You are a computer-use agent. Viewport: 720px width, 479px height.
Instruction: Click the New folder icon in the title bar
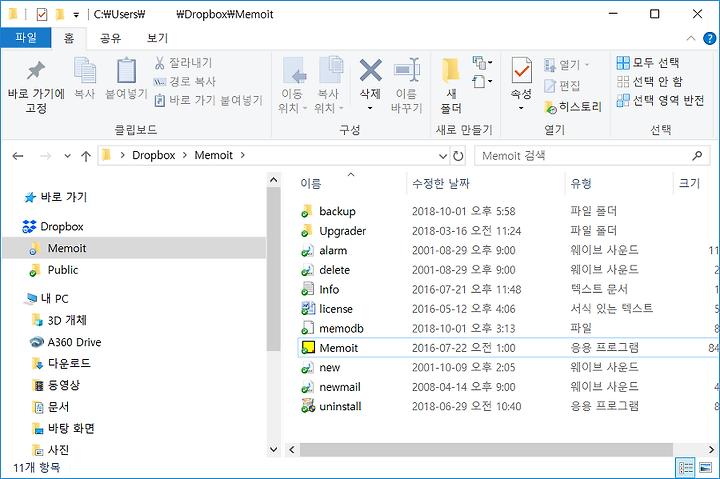tap(60, 15)
